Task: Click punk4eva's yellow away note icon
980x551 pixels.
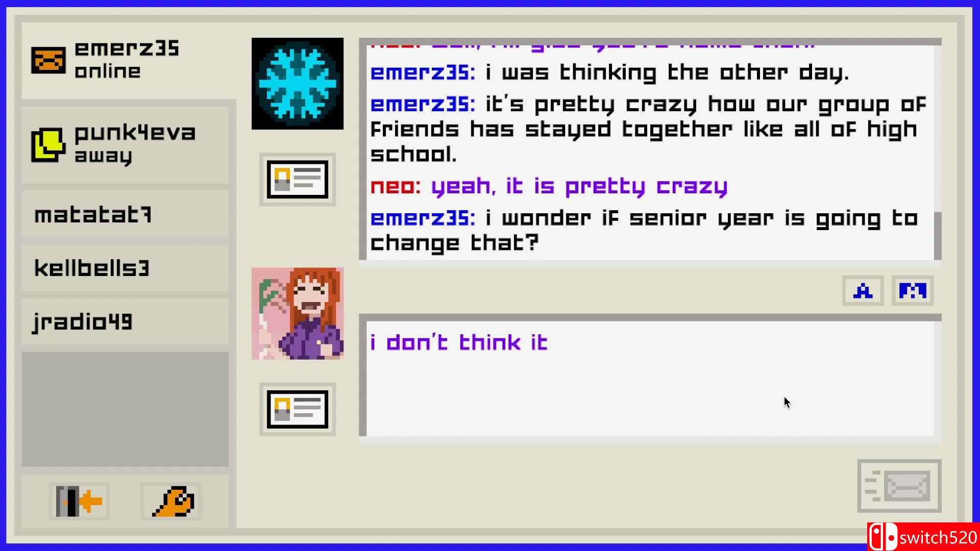Action: click(x=48, y=145)
